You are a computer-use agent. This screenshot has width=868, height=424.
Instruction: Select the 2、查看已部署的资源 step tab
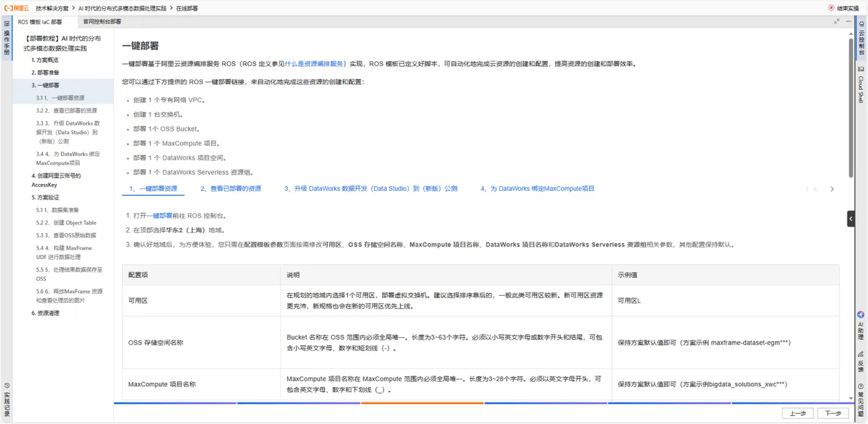[x=231, y=188]
